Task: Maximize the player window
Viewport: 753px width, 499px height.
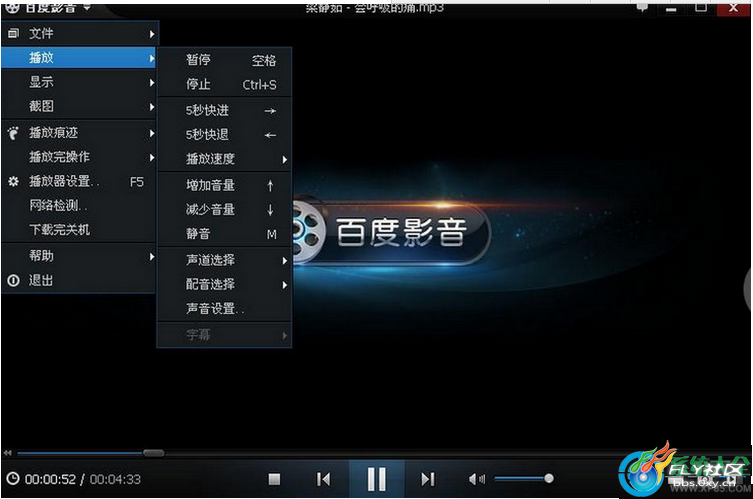Action: click(x=701, y=8)
